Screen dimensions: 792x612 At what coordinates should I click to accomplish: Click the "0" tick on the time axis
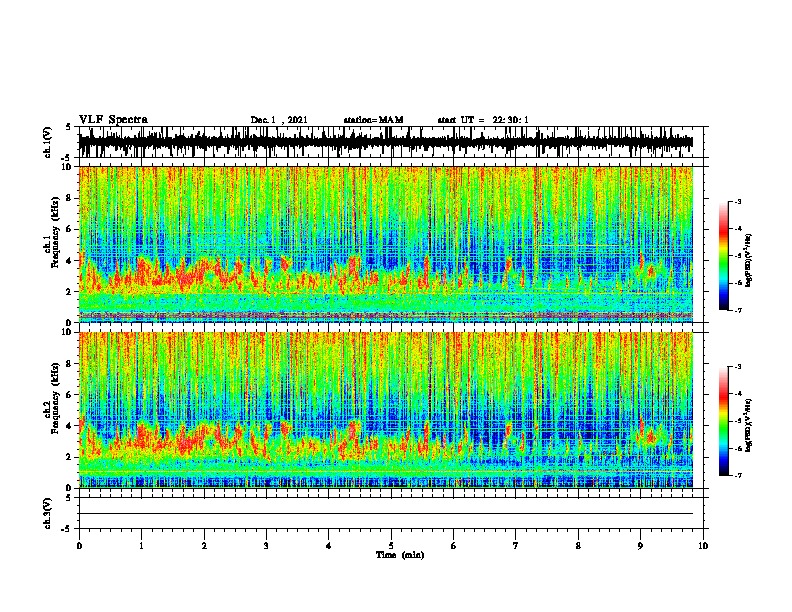pos(79,546)
